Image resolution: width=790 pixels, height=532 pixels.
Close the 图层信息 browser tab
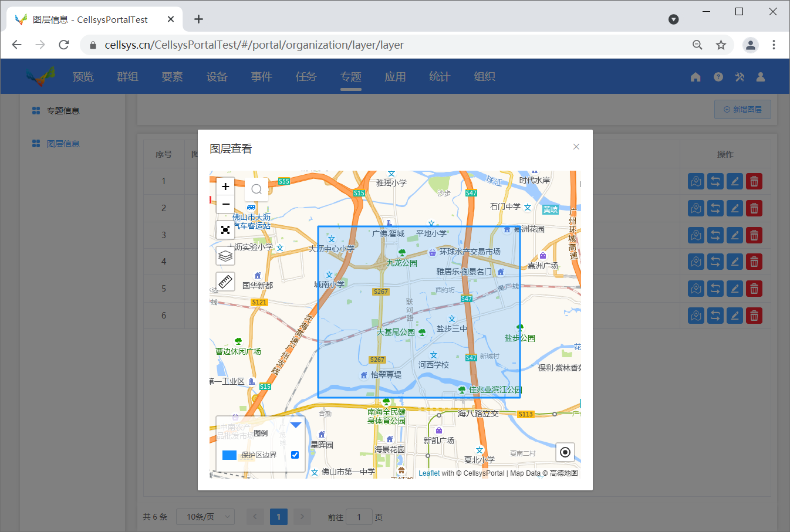click(171, 19)
